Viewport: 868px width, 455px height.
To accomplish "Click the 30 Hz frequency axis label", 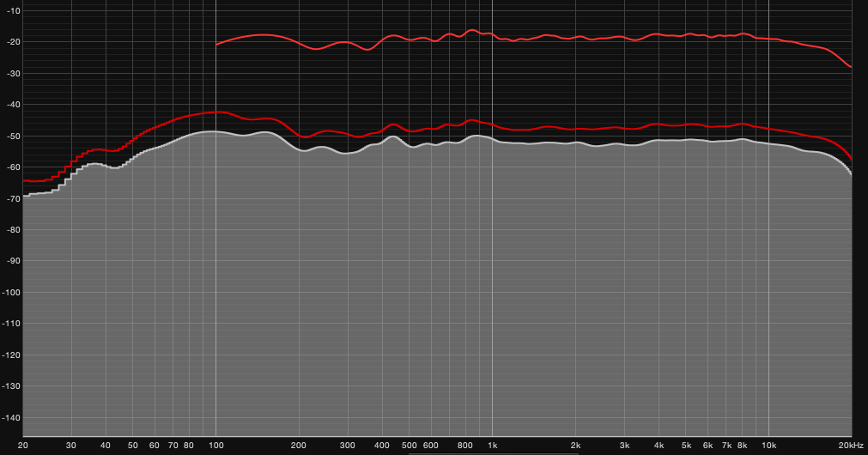I will [71, 445].
